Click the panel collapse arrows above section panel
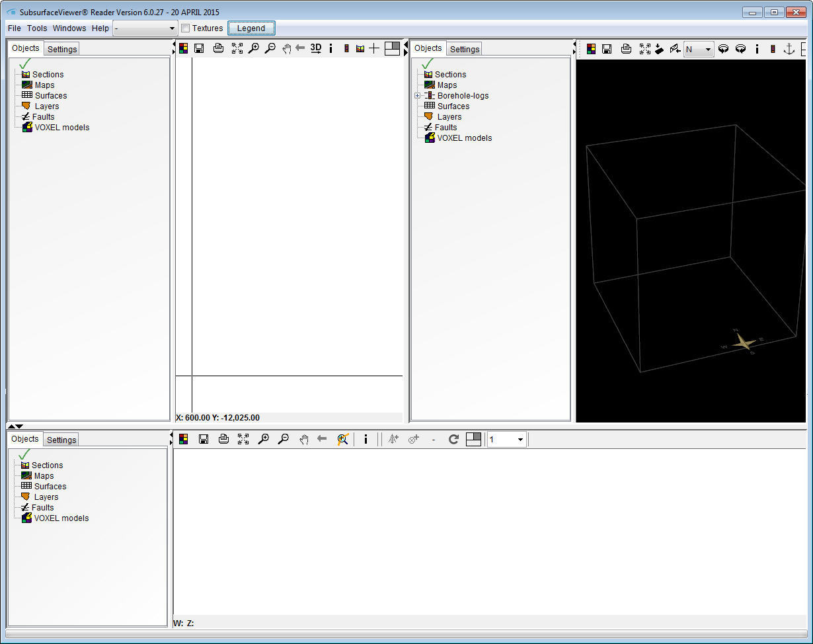This screenshot has height=644, width=813. coord(15,426)
